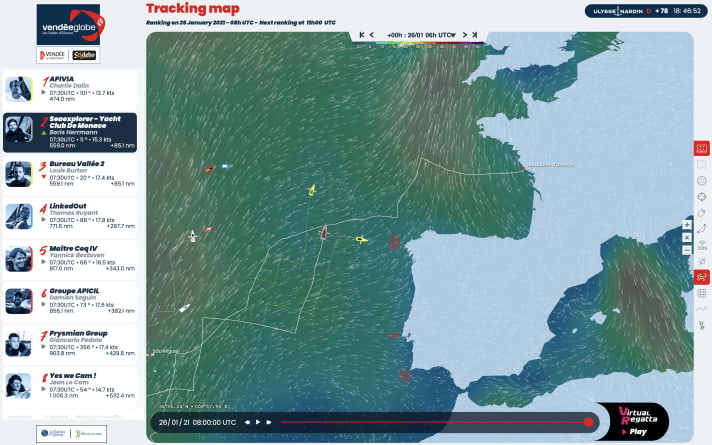Click the red fullscreen frame icon

click(x=702, y=148)
